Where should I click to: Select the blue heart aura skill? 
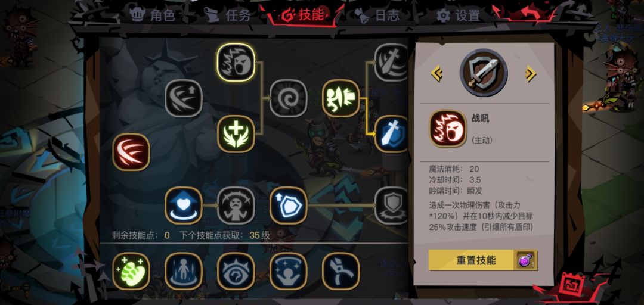point(184,206)
